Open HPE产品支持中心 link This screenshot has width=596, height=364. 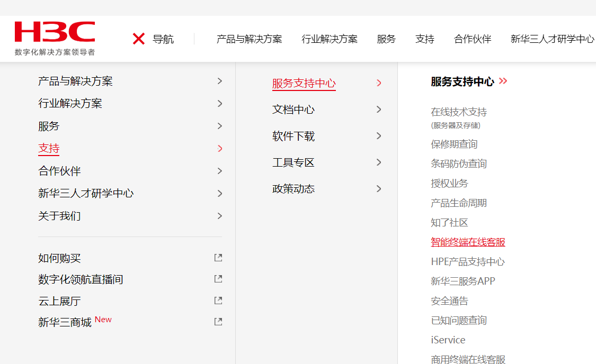pyautogui.click(x=468, y=261)
